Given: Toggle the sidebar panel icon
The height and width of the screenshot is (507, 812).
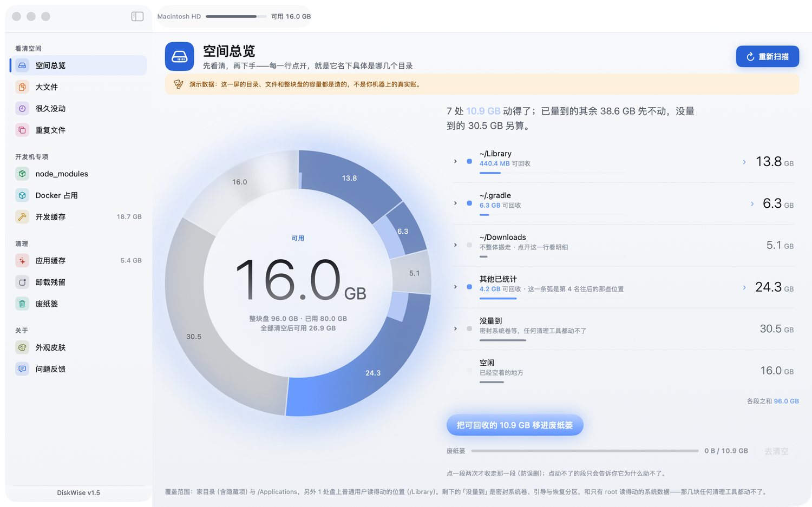Looking at the screenshot, I should point(137,17).
